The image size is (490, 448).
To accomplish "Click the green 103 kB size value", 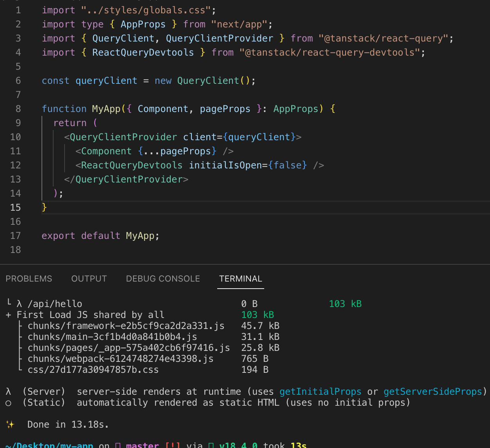I will pyautogui.click(x=345, y=303).
